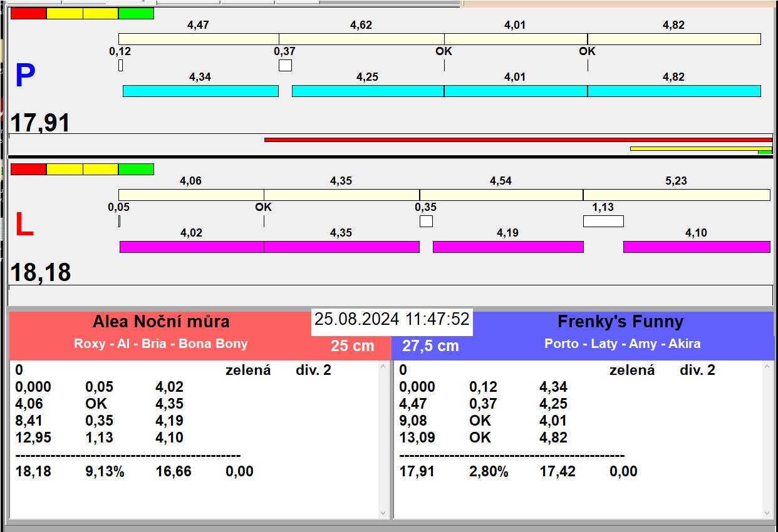This screenshot has width=778, height=532.
Task: Select the blue P lane letter
Action: (24, 76)
